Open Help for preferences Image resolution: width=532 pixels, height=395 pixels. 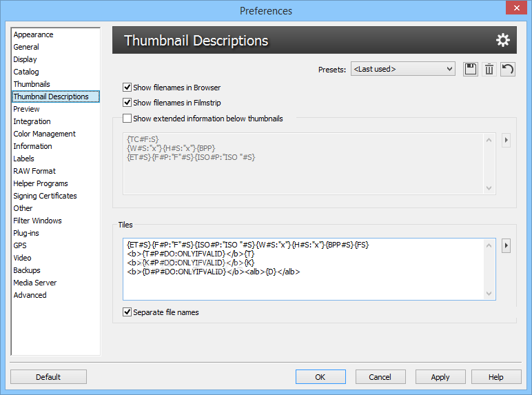tap(496, 377)
